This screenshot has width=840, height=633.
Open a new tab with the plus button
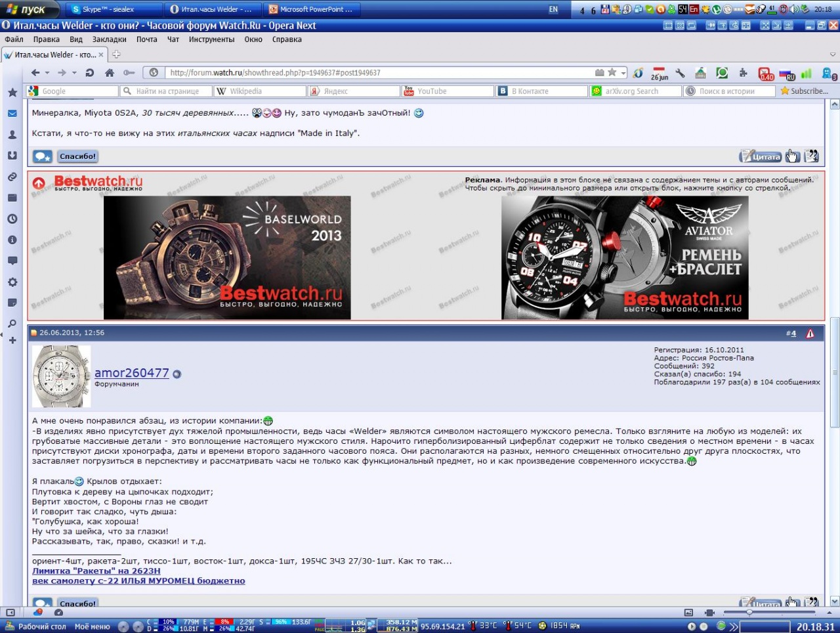click(117, 55)
